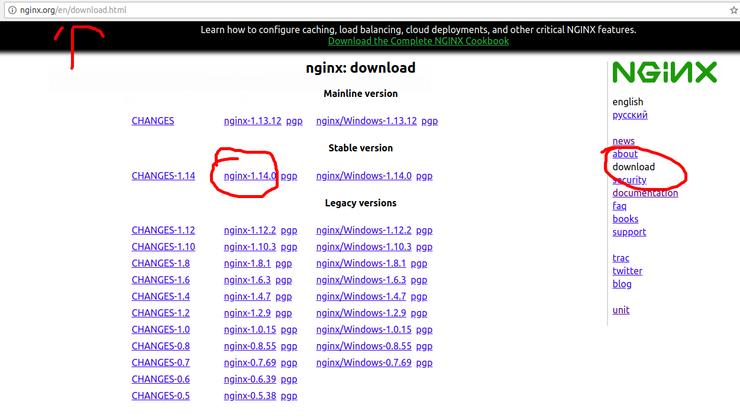
Task: Download nginx/Windows-1.13.12
Action: click(x=366, y=121)
